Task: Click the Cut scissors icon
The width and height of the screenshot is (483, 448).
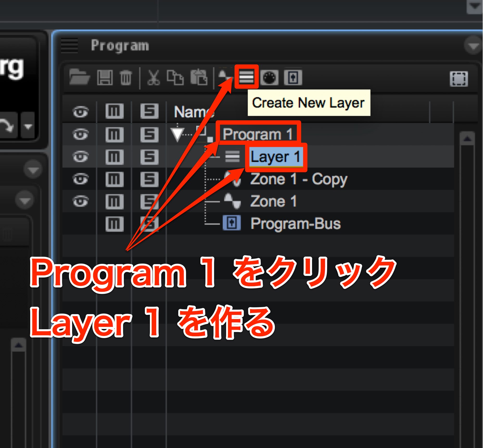Action: [154, 77]
